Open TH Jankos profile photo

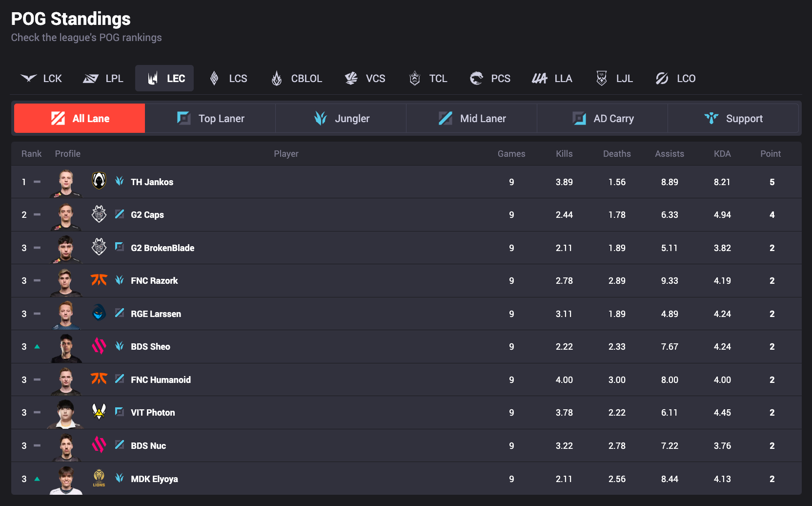pyautogui.click(x=66, y=183)
